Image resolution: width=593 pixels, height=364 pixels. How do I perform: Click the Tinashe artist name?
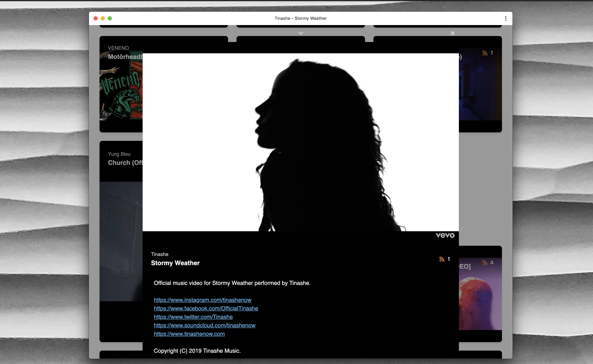160,254
